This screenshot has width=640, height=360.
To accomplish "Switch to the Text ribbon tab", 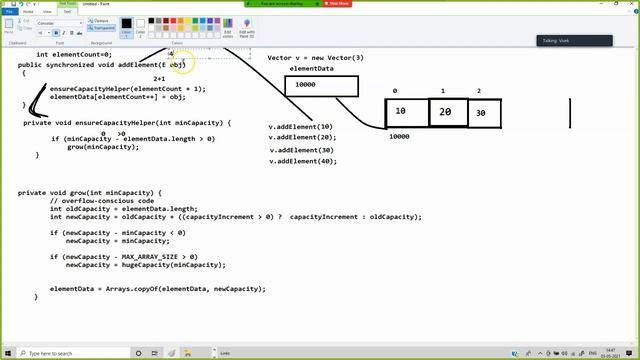I will tap(67, 11).
